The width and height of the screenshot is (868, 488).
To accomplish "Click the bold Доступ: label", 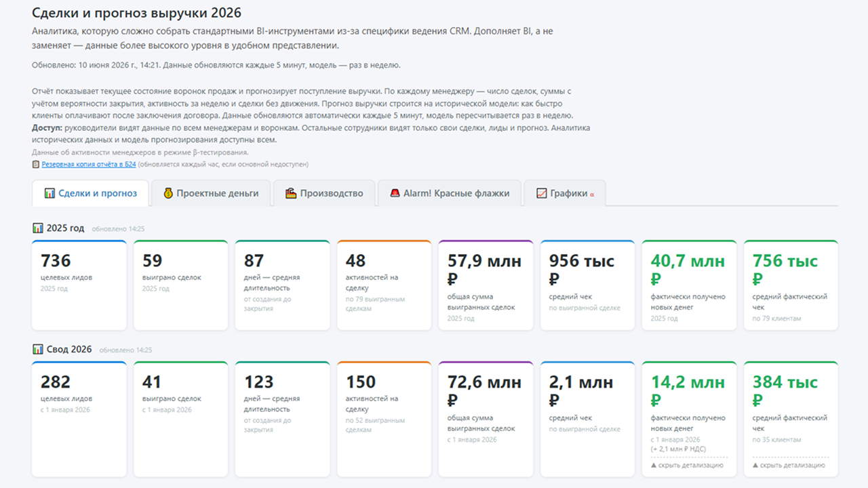I will (47, 127).
